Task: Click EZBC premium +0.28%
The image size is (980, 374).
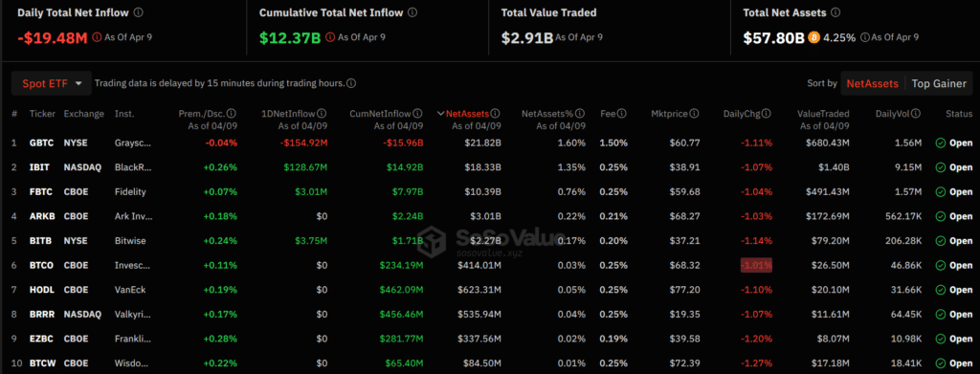Action: pos(221,339)
